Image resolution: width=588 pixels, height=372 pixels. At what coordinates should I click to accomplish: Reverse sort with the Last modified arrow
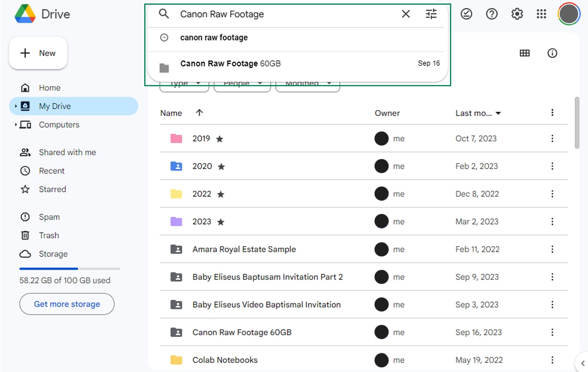[498, 113]
